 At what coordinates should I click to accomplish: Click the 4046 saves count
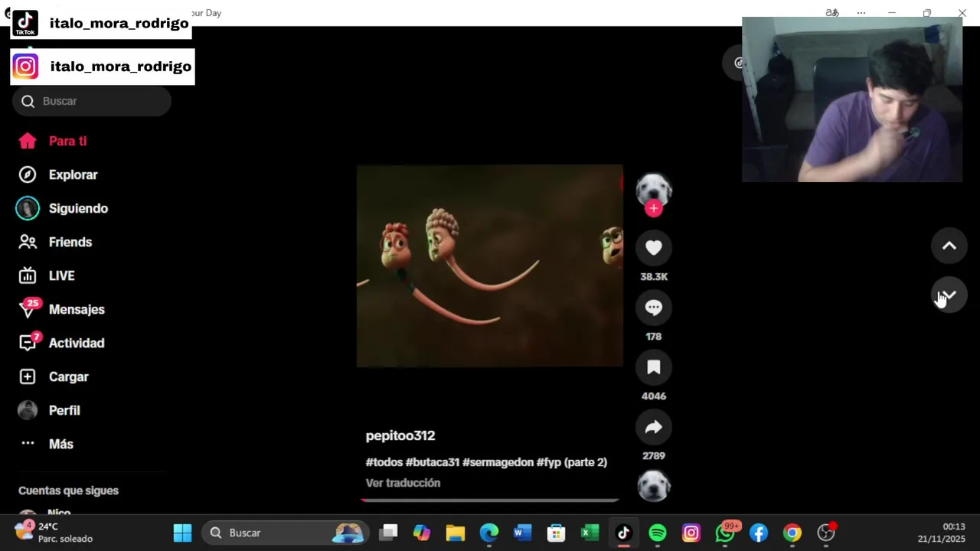pos(654,396)
